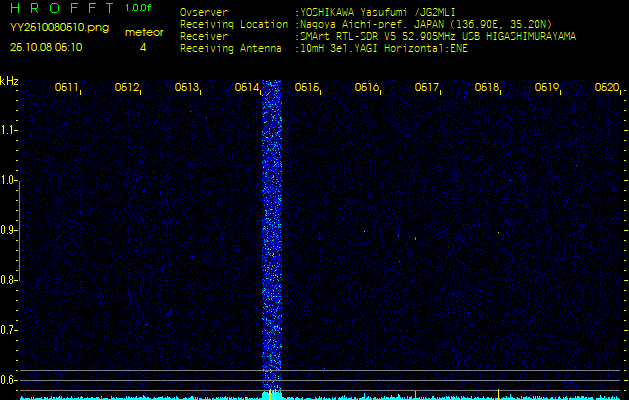Click the 0517 time tick label
The image size is (629, 400).
427,88
